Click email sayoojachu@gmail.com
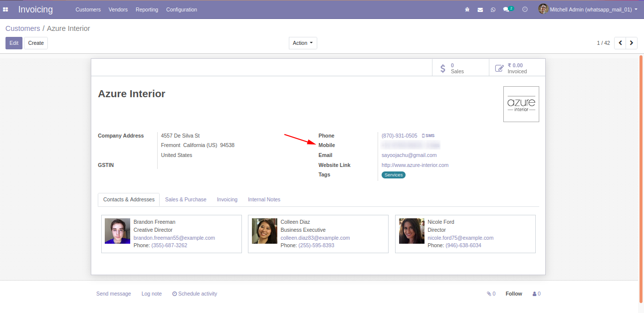The height and width of the screenshot is (313, 644). [x=409, y=155]
